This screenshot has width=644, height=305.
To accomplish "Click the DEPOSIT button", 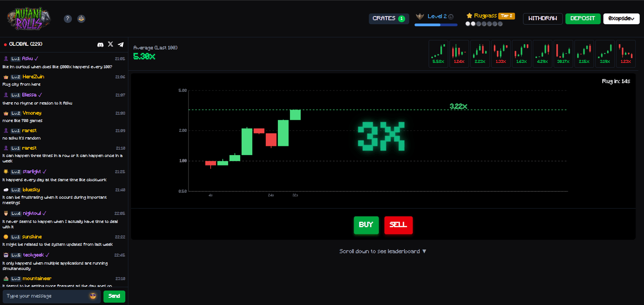I will click(583, 18).
